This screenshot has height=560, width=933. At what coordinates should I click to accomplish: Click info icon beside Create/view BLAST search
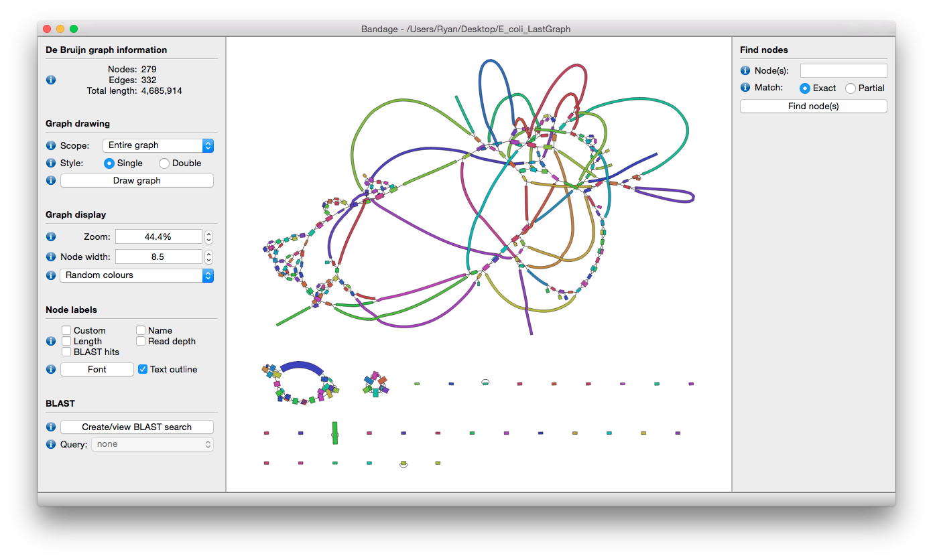[x=51, y=427]
